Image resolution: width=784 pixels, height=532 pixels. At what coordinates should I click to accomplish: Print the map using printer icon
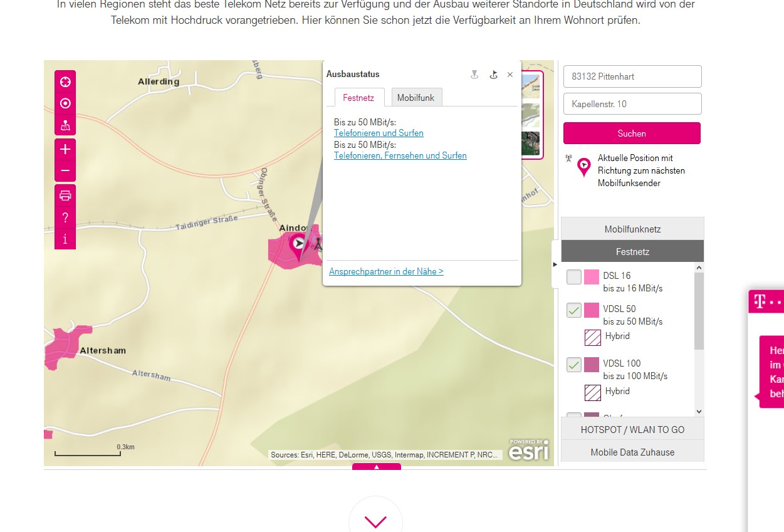point(65,196)
